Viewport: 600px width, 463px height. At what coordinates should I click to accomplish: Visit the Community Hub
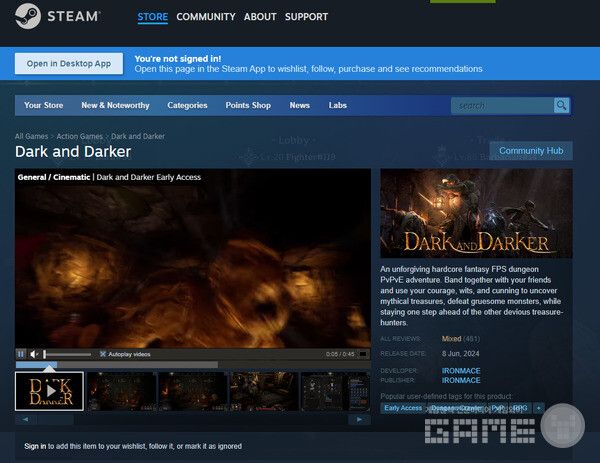tap(531, 150)
